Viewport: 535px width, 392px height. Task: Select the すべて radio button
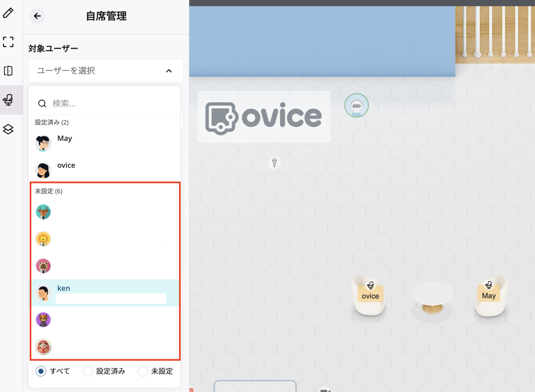41,371
